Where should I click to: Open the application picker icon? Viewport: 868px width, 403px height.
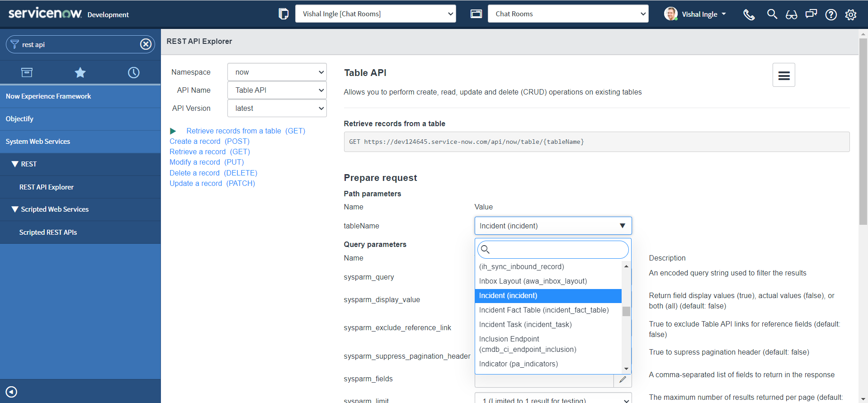(476, 14)
